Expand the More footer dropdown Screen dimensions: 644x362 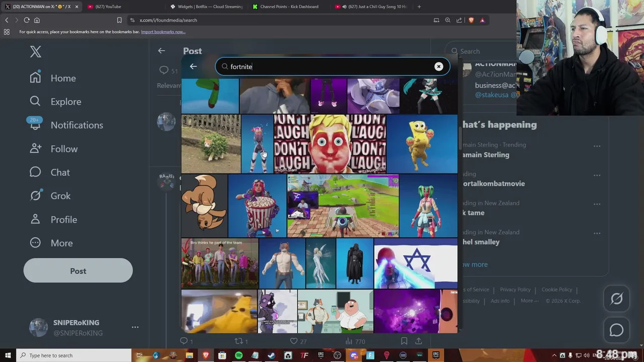(530, 301)
